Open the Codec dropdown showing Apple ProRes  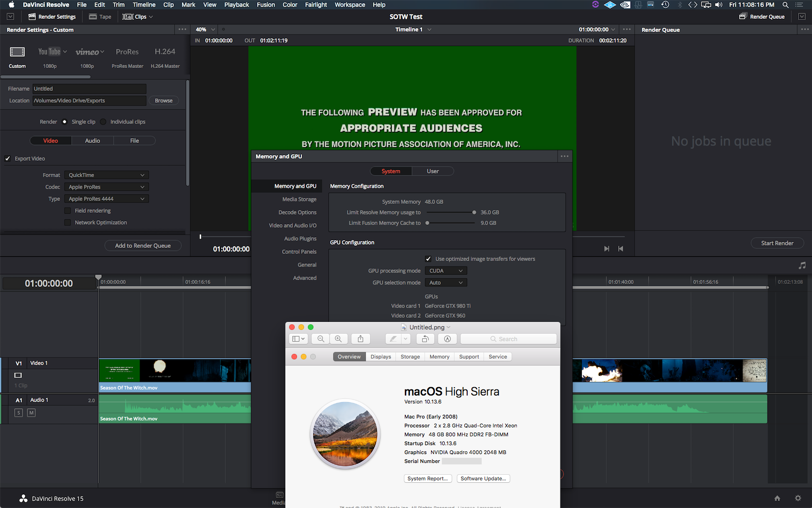coord(106,187)
